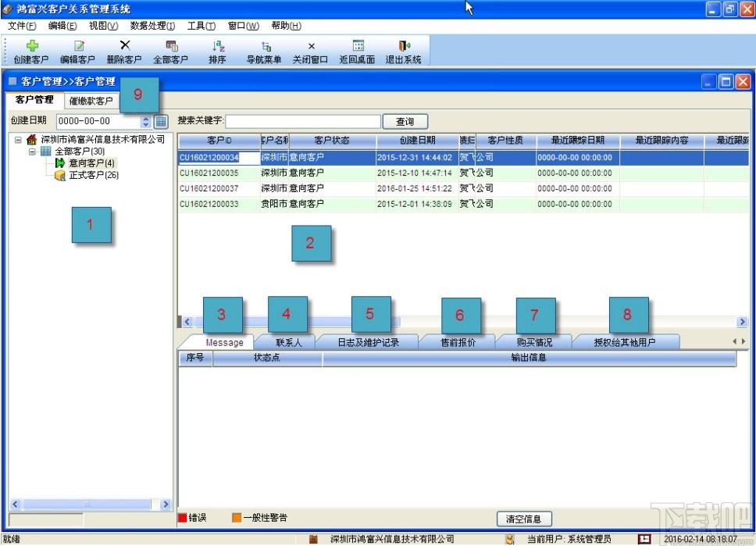
Task: Open the 文件(F) menu
Action: point(22,26)
